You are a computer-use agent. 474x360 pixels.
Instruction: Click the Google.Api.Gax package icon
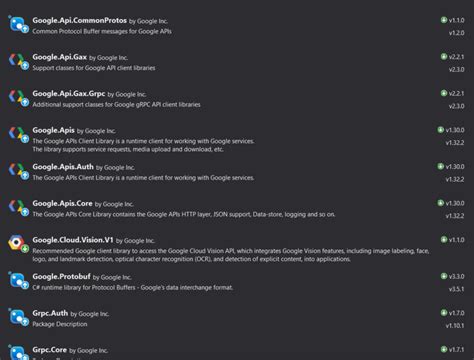click(19, 61)
